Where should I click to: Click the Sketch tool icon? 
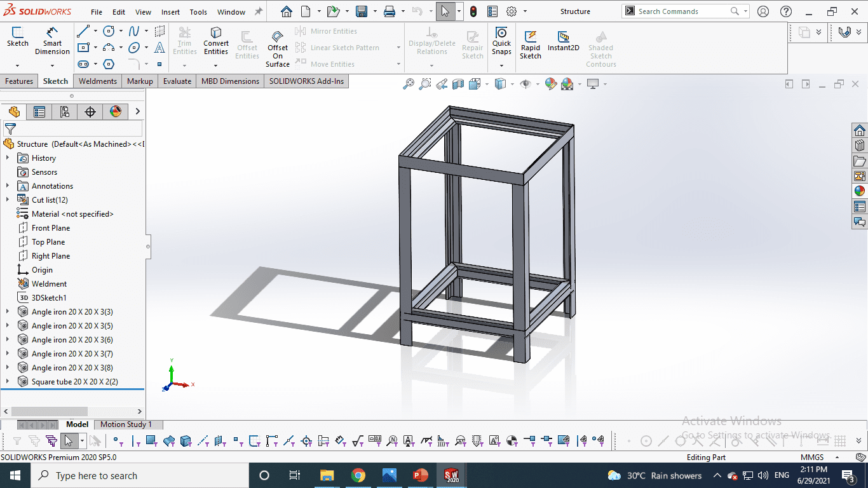pos(17,37)
